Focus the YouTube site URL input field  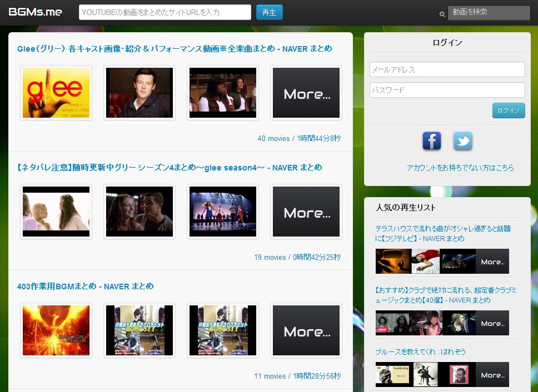click(x=165, y=12)
